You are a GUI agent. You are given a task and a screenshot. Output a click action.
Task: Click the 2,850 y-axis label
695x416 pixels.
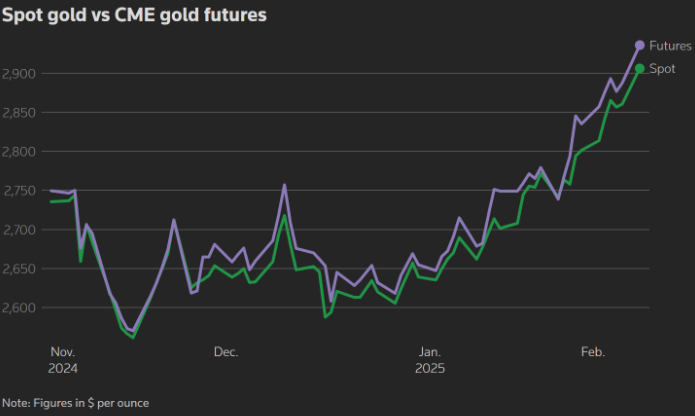pos(20,113)
